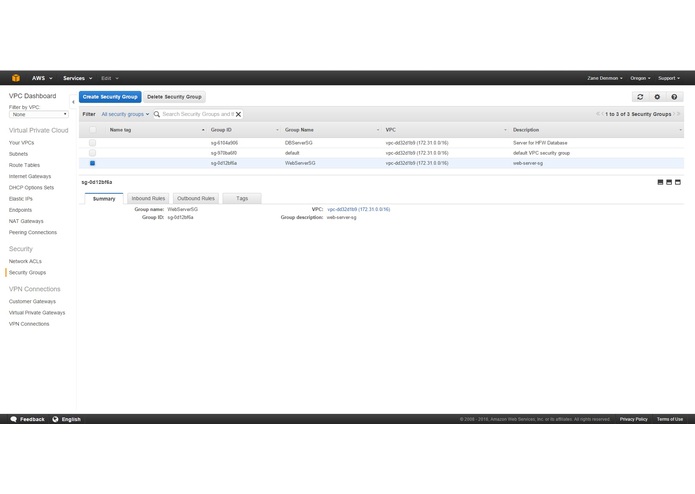Open the help question mark icon
The height and width of the screenshot is (494, 695).
[x=674, y=97]
